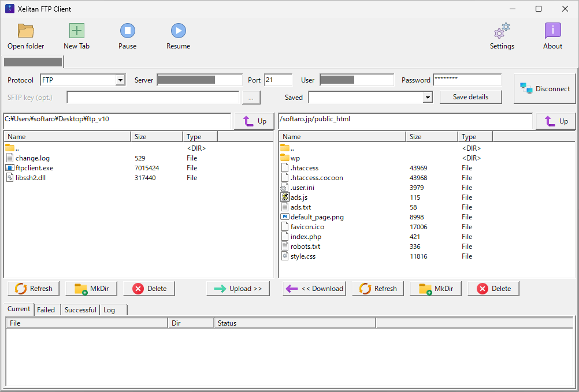Screen dimensions: 579x392
Task: Click the Open folder toolbar icon
Action: pyautogui.click(x=26, y=31)
